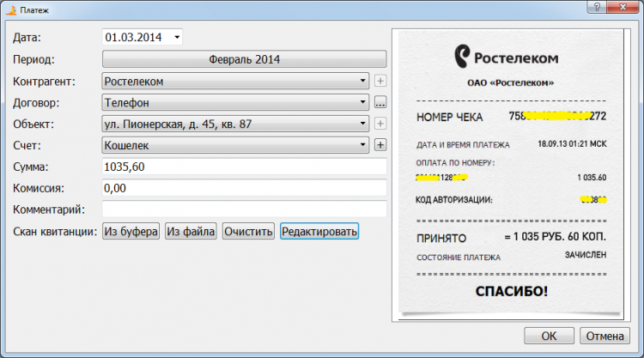Image resolution: width=644 pixels, height=358 pixels.
Task: Open the Объект address dropdown
Action: tap(235, 124)
